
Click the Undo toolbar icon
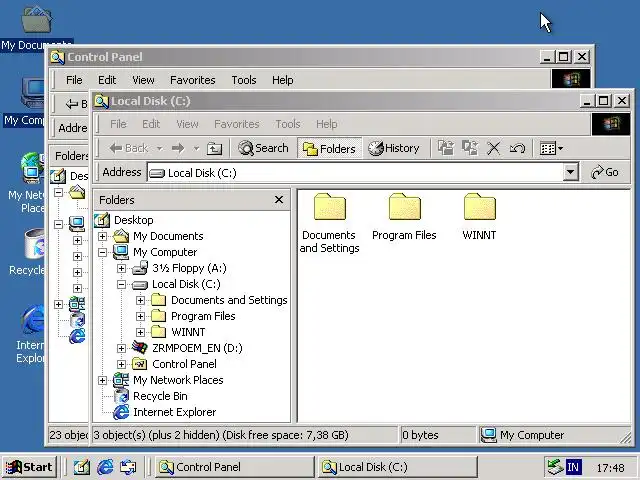pos(517,148)
